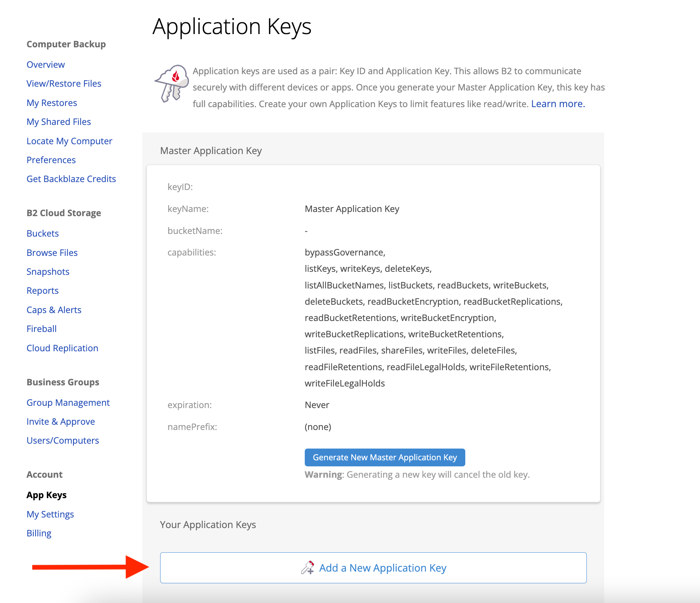Viewport: 700px width, 603px height.
Task: Select Browse Files under B2 Cloud Storage
Action: (52, 253)
